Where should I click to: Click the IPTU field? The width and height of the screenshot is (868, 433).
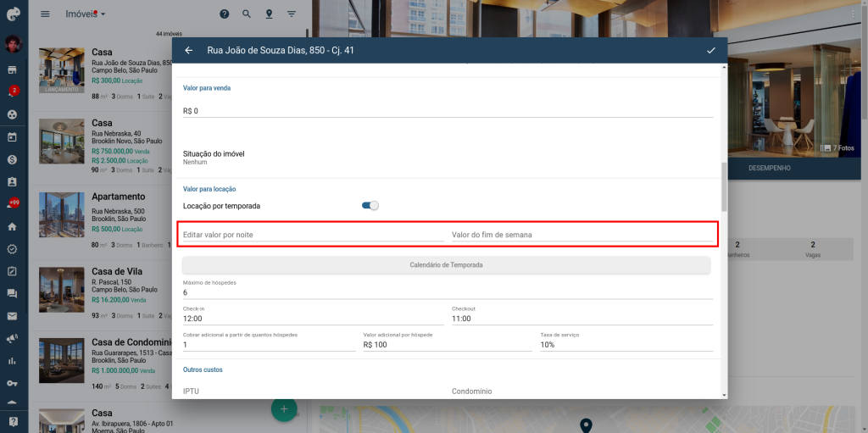314,391
